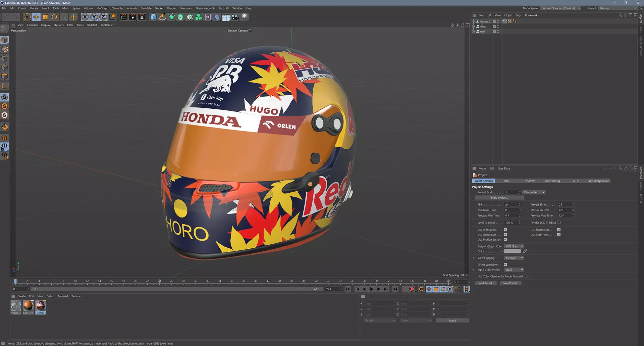The height and width of the screenshot is (346, 644).
Task: Open Input Color Profile sRGB dropdown
Action: [x=514, y=270]
